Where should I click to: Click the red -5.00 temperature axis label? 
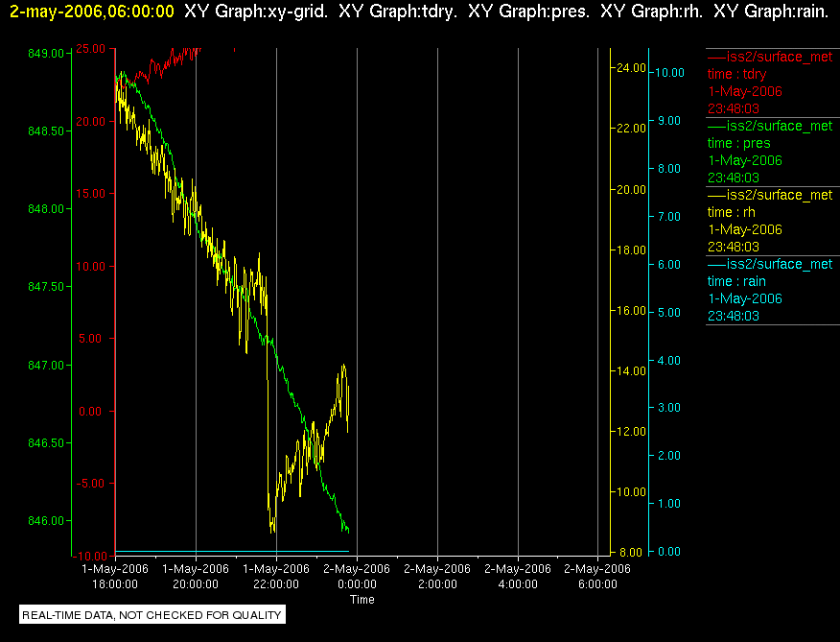pos(90,484)
